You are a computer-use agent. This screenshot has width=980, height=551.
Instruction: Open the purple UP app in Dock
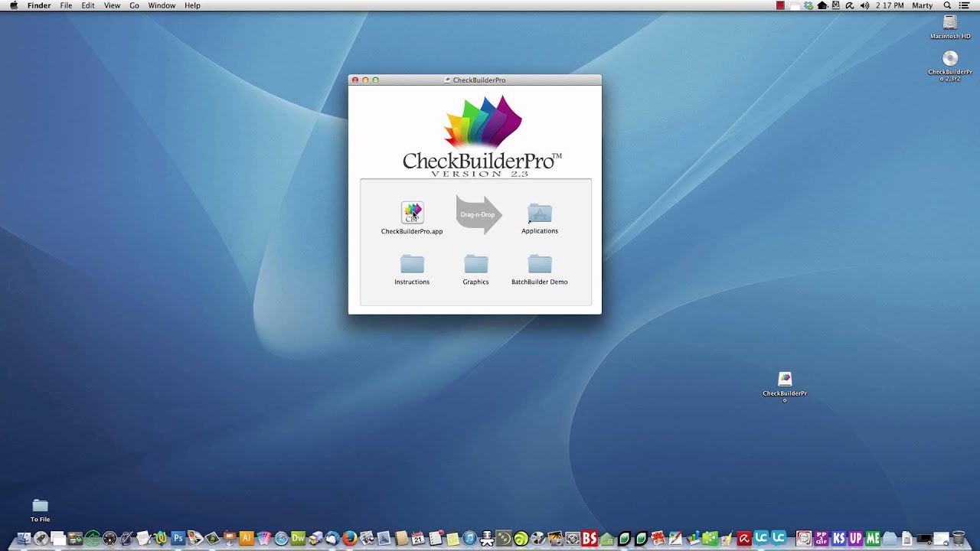[855, 539]
